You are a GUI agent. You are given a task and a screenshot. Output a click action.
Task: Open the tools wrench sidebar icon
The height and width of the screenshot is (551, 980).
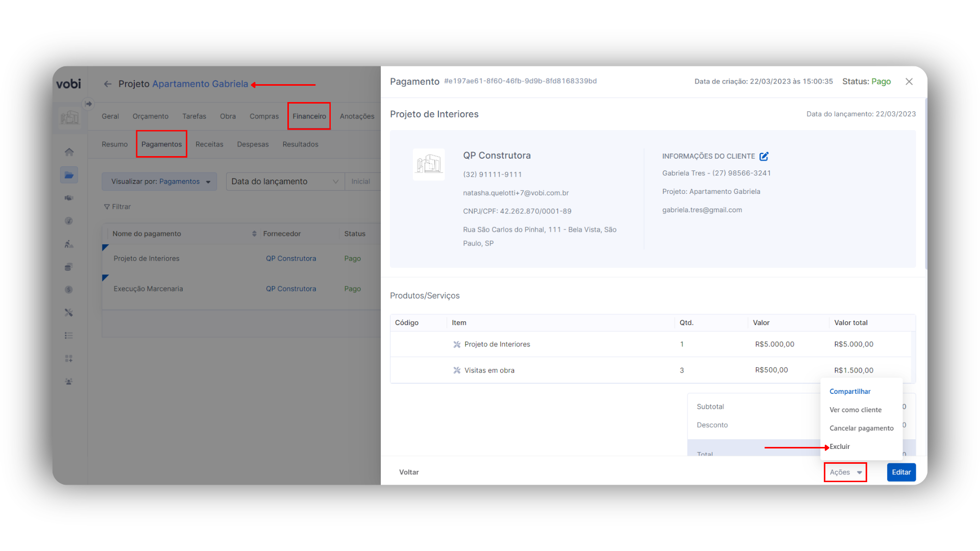coord(69,313)
